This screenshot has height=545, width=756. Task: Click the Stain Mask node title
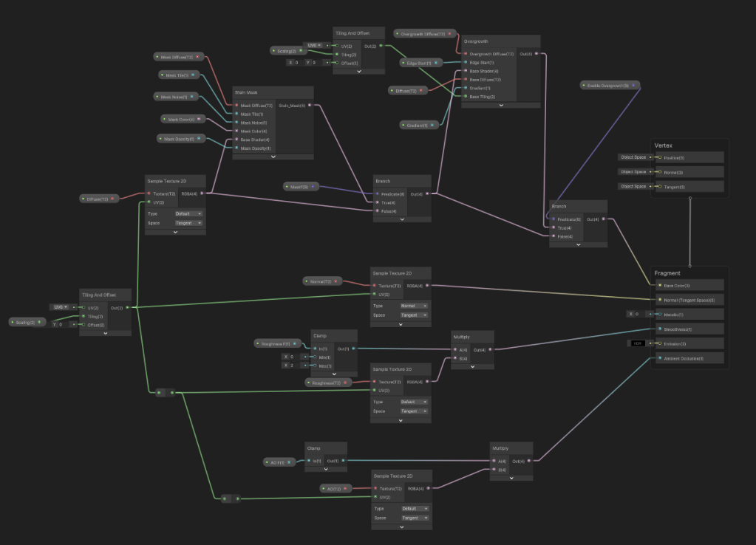click(246, 92)
